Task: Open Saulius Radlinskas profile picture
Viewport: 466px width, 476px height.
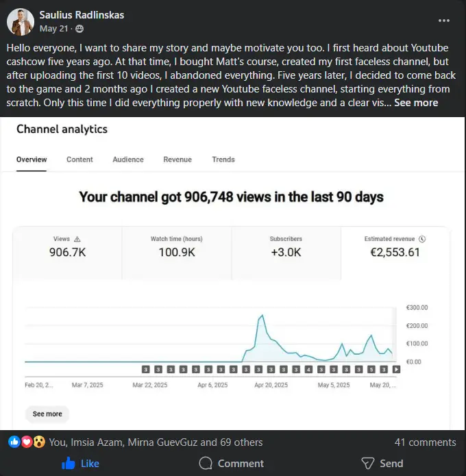Action: (x=21, y=22)
